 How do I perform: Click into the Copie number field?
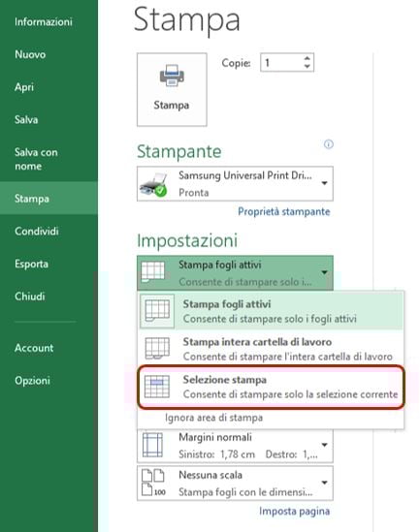point(282,62)
